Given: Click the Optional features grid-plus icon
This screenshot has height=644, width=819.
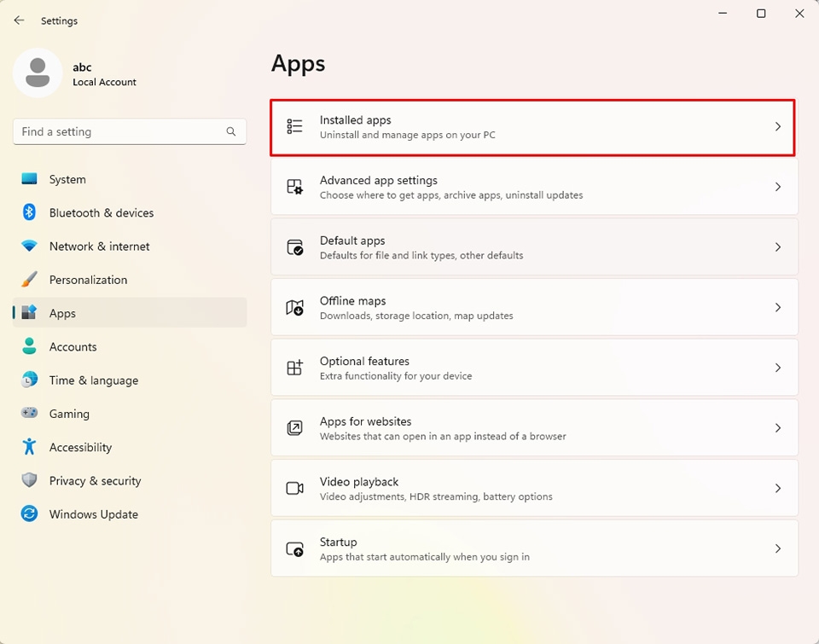Looking at the screenshot, I should [x=294, y=368].
